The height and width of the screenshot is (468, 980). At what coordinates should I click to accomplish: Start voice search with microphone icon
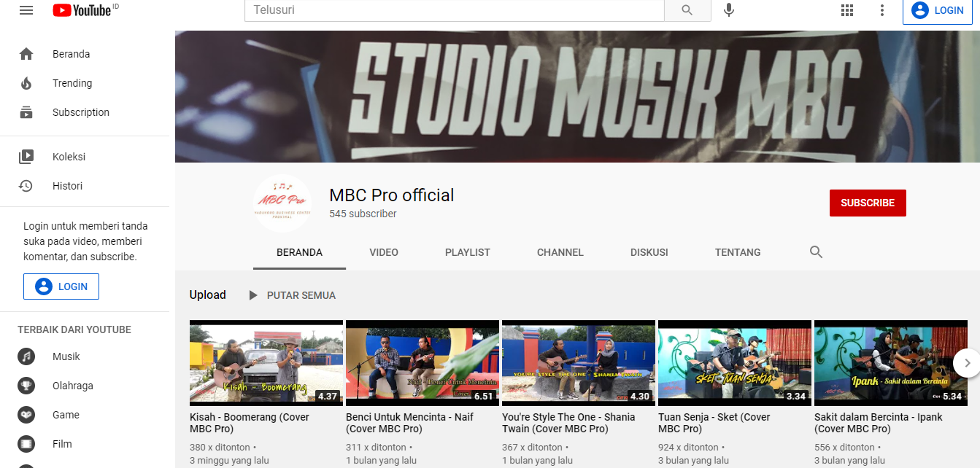click(x=728, y=10)
